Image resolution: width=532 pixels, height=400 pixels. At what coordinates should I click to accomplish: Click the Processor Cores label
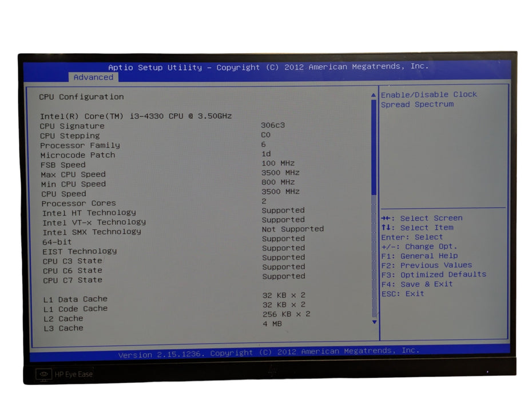click(x=79, y=203)
